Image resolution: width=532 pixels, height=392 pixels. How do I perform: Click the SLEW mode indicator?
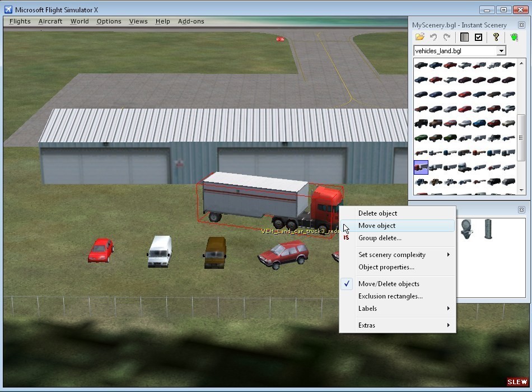coord(517,382)
